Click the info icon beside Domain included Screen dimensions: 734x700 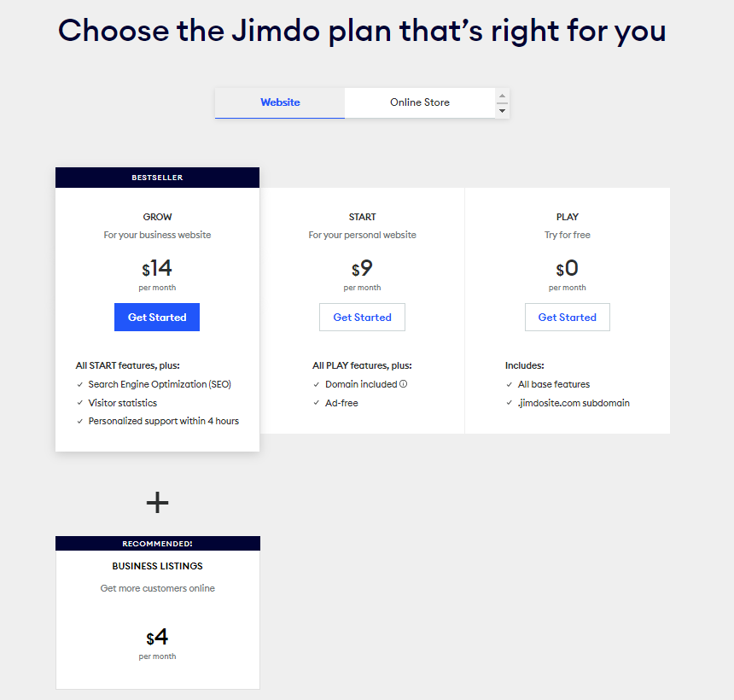(404, 384)
